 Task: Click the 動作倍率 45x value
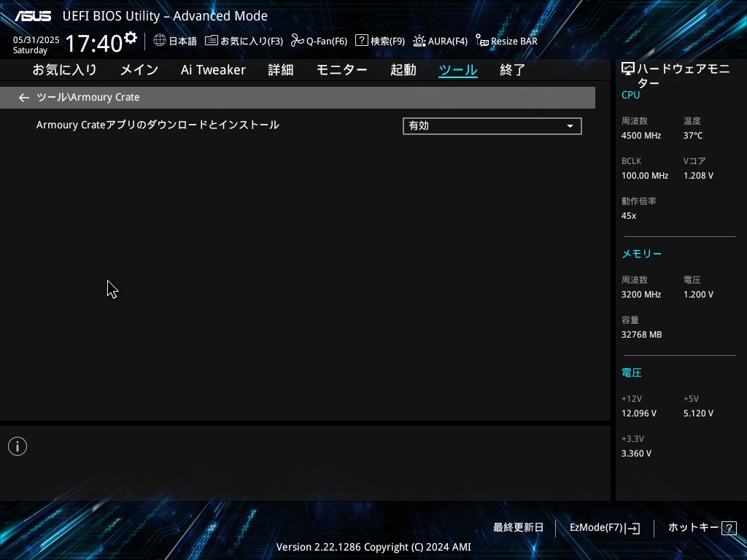click(629, 216)
